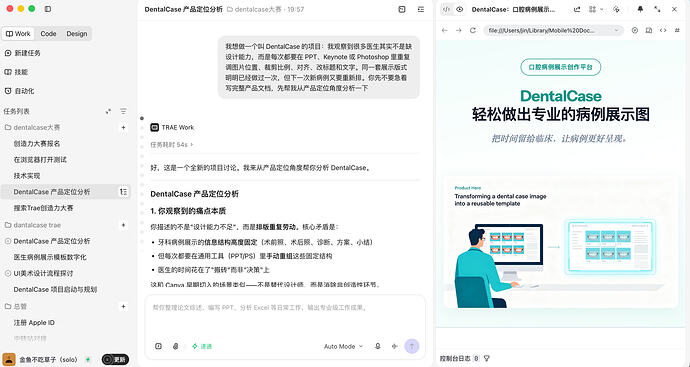Open the 自动化 automation page
Screen dimensions: 690x367
pyautogui.click(x=19, y=91)
